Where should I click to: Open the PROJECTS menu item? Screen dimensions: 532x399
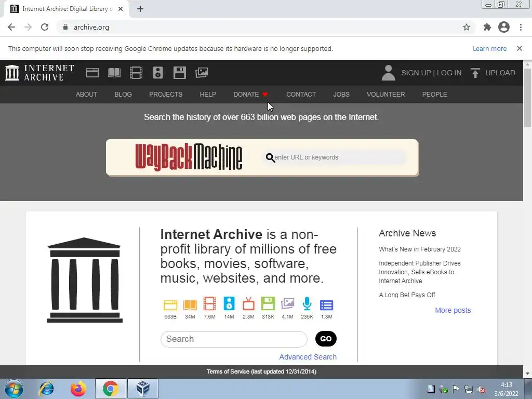click(166, 95)
